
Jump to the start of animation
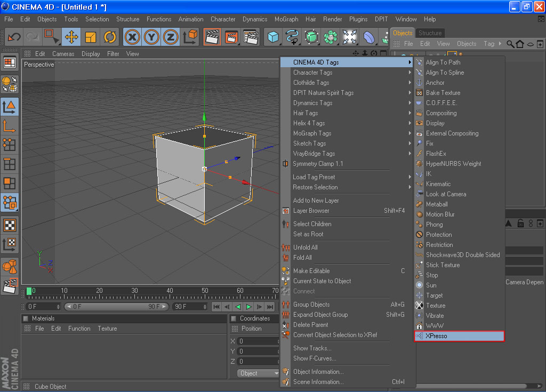216,307
